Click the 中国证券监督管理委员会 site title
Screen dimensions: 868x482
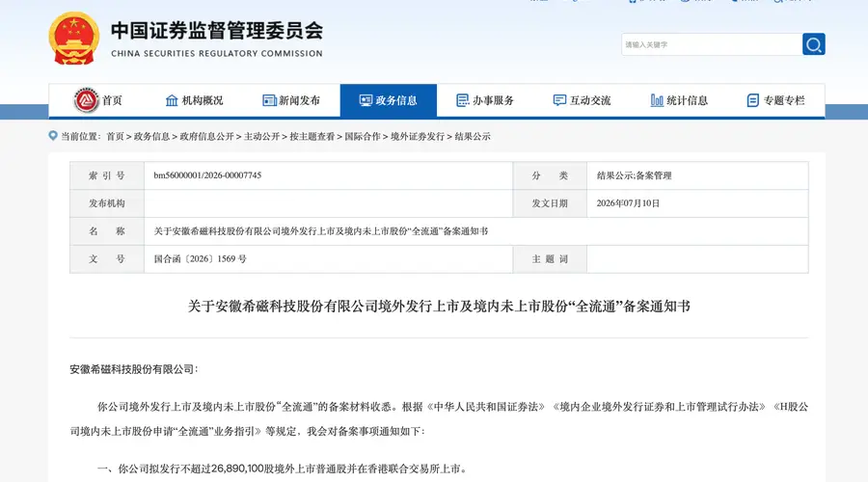click(x=217, y=31)
